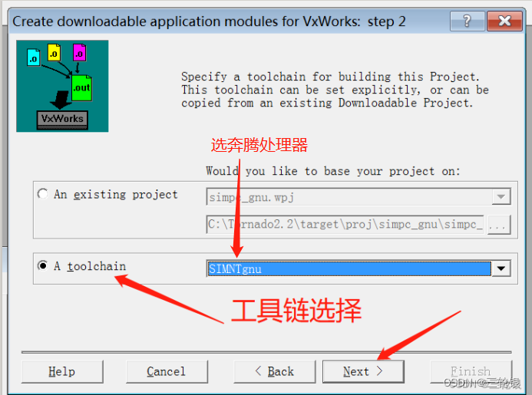
Task: Click the cyan .o file icon
Action: (34, 57)
